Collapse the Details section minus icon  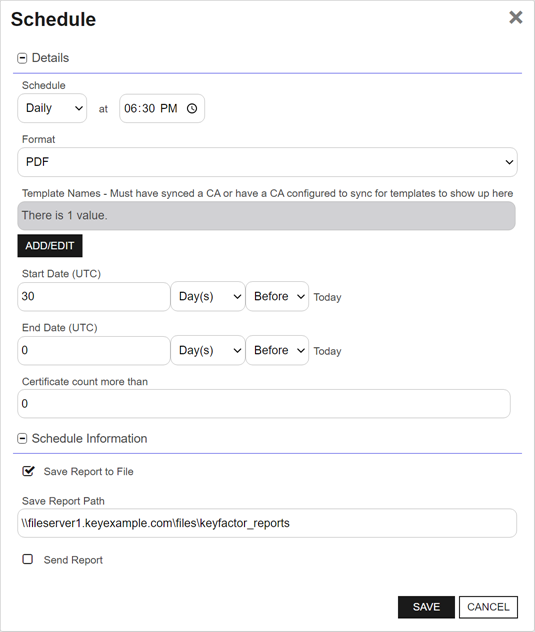coord(22,58)
